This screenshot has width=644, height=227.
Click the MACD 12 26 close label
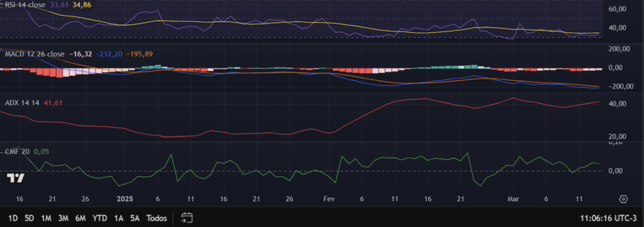coord(35,54)
